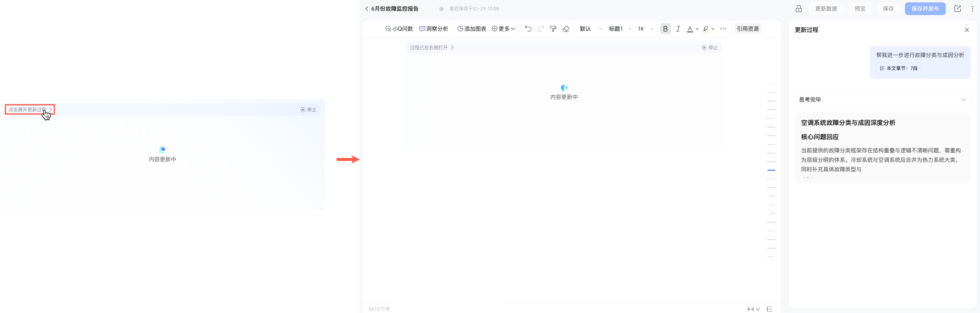Viewport: 980px width, 313px height.
Task: Toggle bold formatting off
Action: click(665, 29)
